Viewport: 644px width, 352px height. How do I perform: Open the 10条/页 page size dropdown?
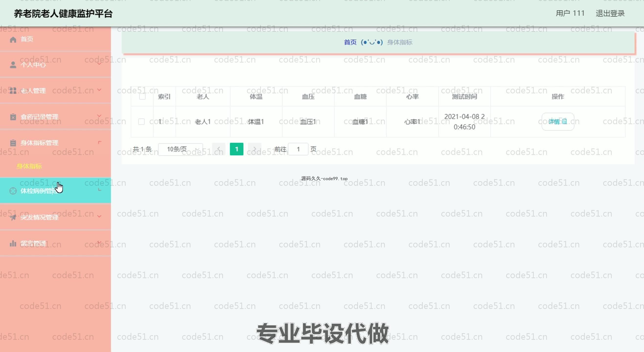tap(180, 149)
